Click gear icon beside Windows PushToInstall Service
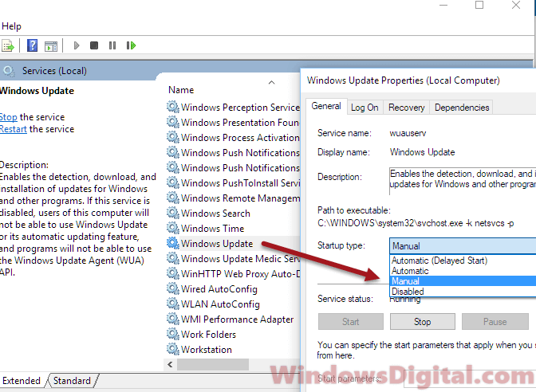Screen dimensions: 536x392 [x=173, y=182]
